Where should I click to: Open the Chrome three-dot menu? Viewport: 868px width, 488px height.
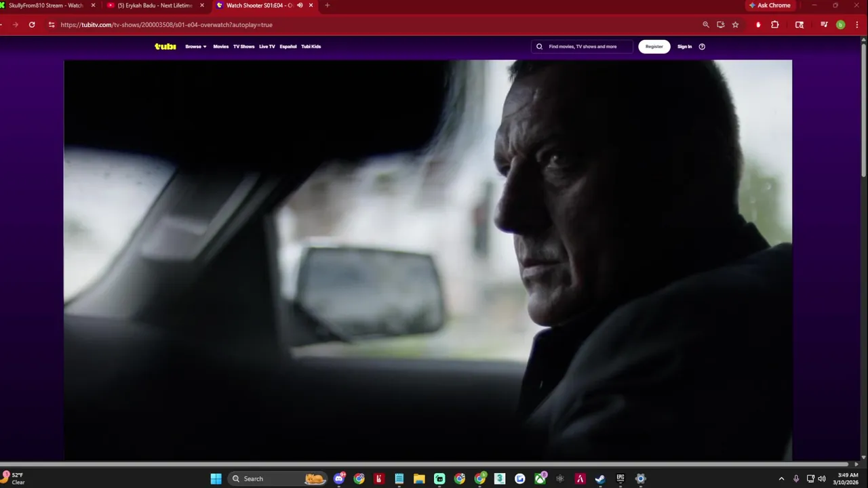pos(857,24)
